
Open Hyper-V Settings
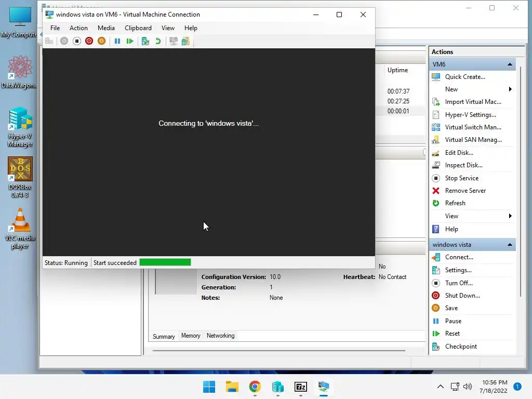pyautogui.click(x=470, y=115)
